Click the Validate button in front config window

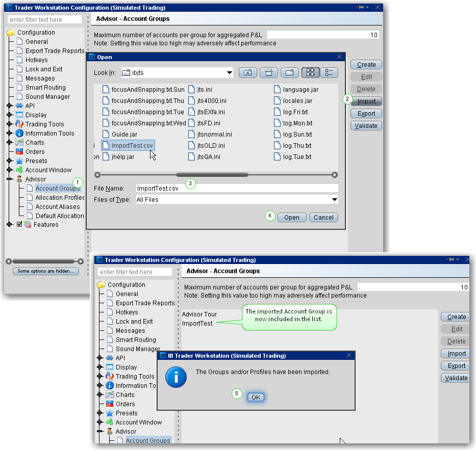(x=456, y=378)
